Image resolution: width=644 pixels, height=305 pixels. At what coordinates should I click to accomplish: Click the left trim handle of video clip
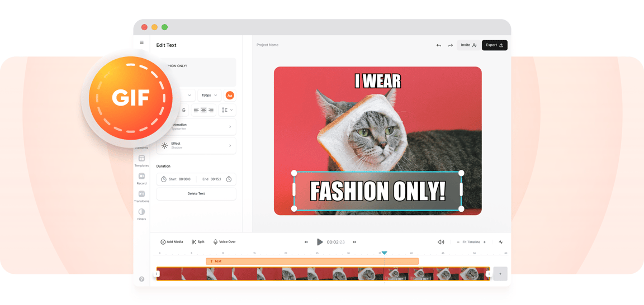(158, 274)
